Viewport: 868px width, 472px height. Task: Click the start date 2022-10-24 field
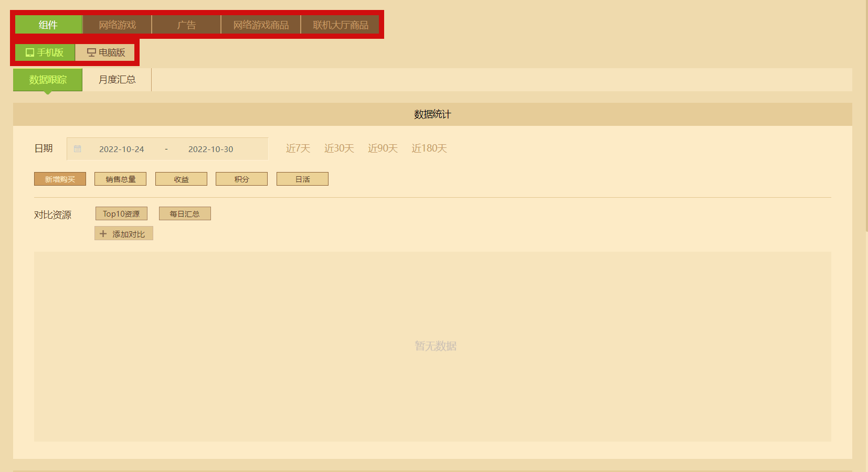tap(122, 149)
